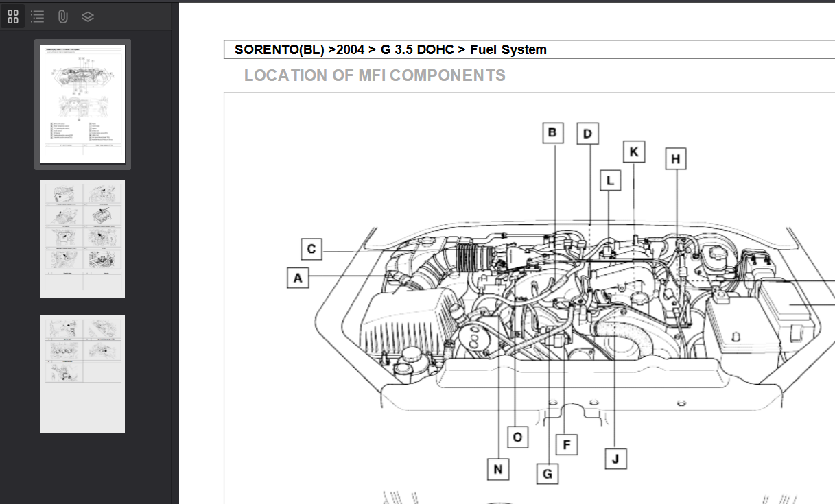Click diagram label B
Screen dimensions: 835x504
[x=552, y=133]
